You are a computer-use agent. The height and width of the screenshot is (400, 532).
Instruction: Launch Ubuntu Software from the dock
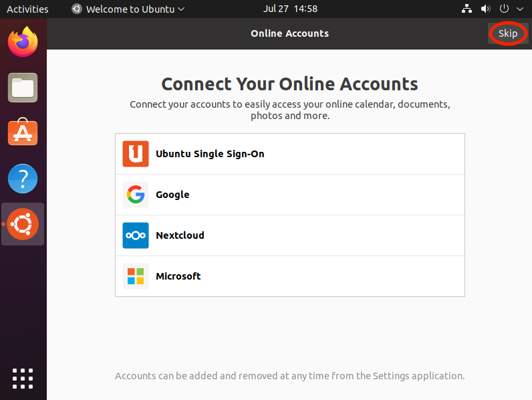23,133
